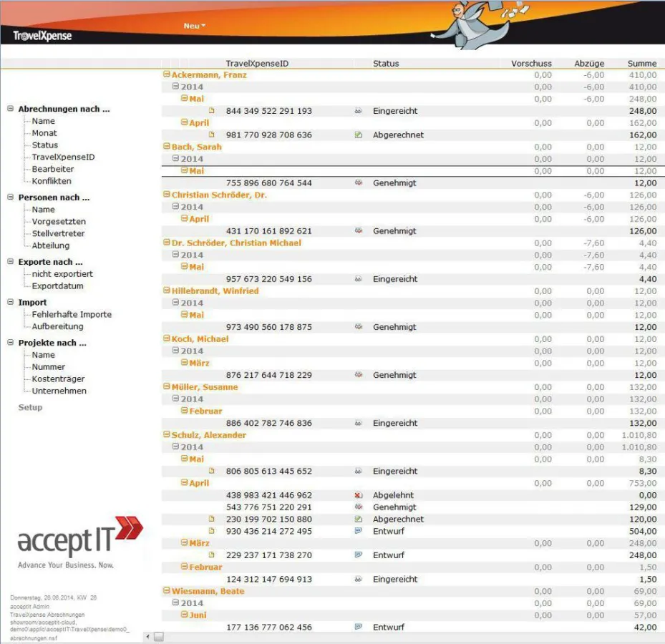Collapse the 2014 node under Schulz, Alexander
Screen dimensions: 665x644
click(175, 447)
